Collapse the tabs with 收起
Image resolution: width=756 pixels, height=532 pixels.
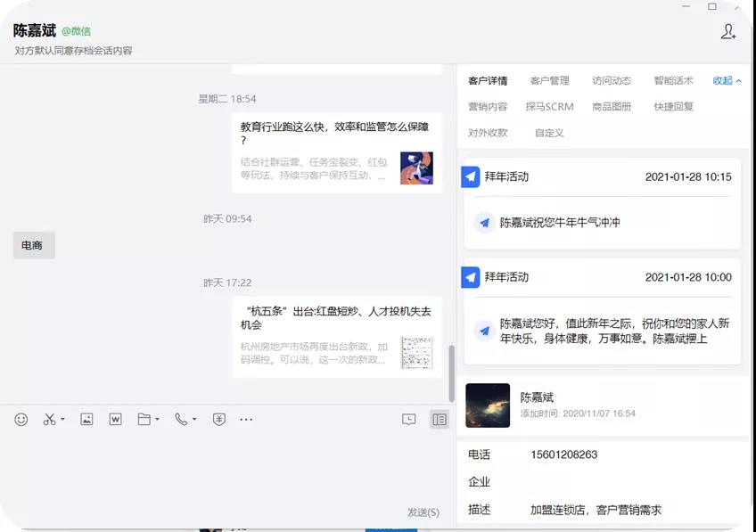click(727, 80)
